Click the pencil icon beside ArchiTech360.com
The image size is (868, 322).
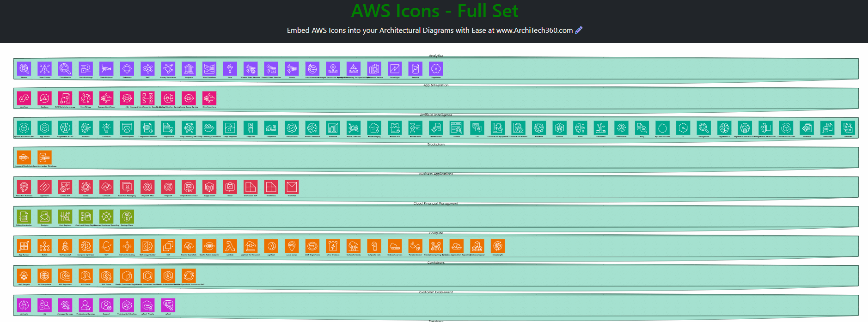pos(579,30)
